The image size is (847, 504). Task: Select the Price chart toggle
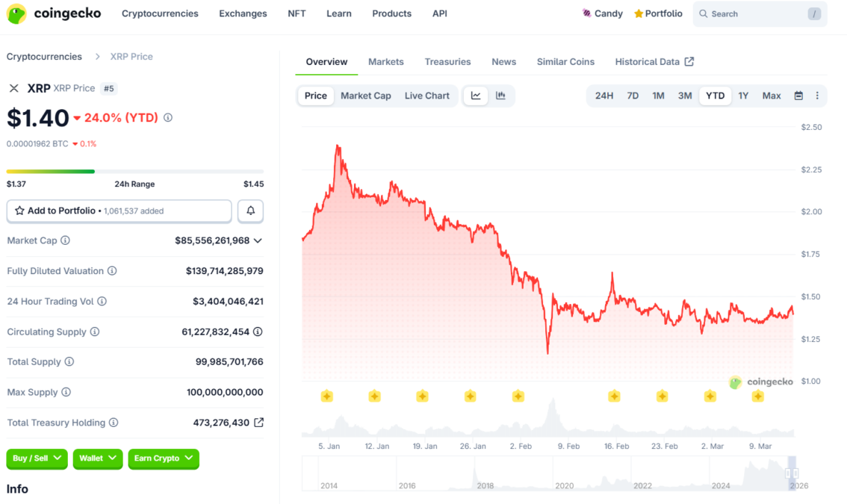point(315,96)
